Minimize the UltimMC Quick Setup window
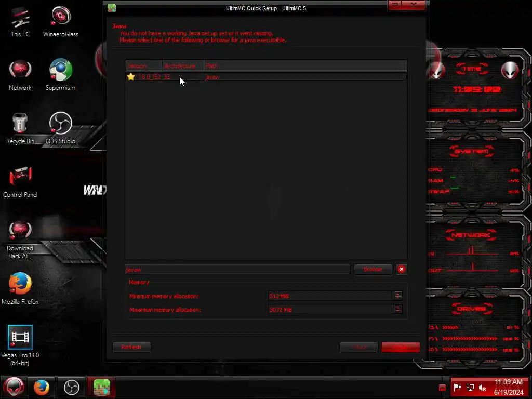The image size is (532, 399). (395, 5)
